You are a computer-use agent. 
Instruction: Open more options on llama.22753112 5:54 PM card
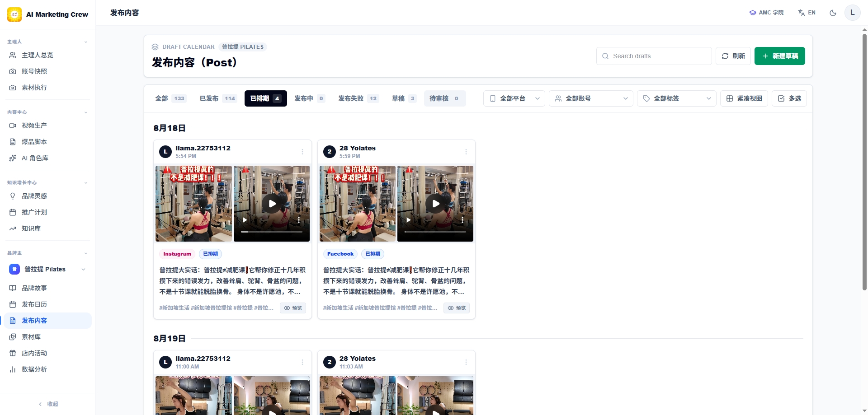click(x=302, y=152)
